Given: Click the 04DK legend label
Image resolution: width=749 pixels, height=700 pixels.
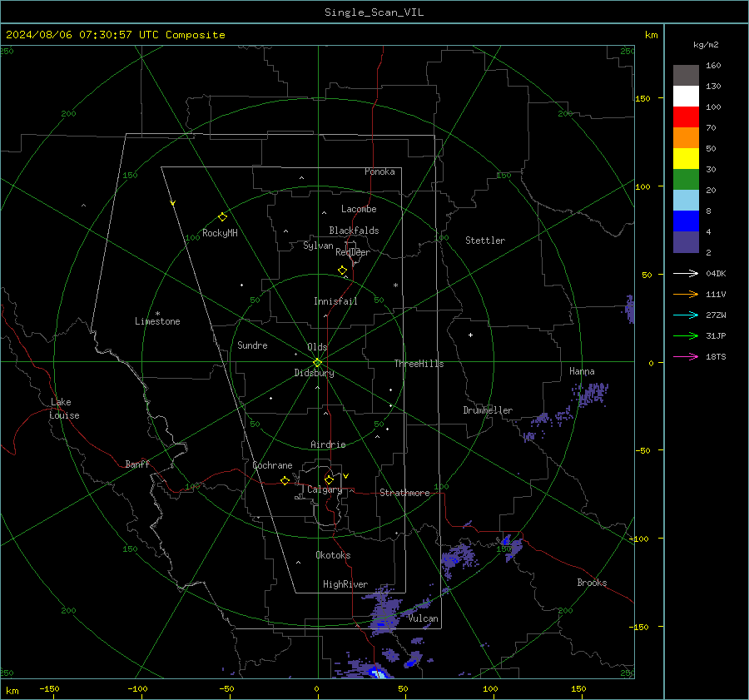Looking at the screenshot, I should 716,273.
